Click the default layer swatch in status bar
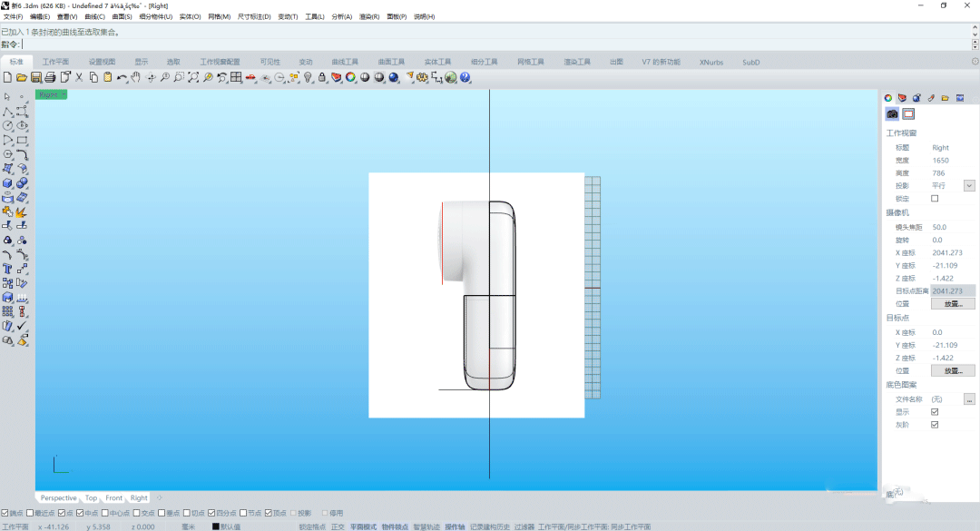 click(216, 526)
